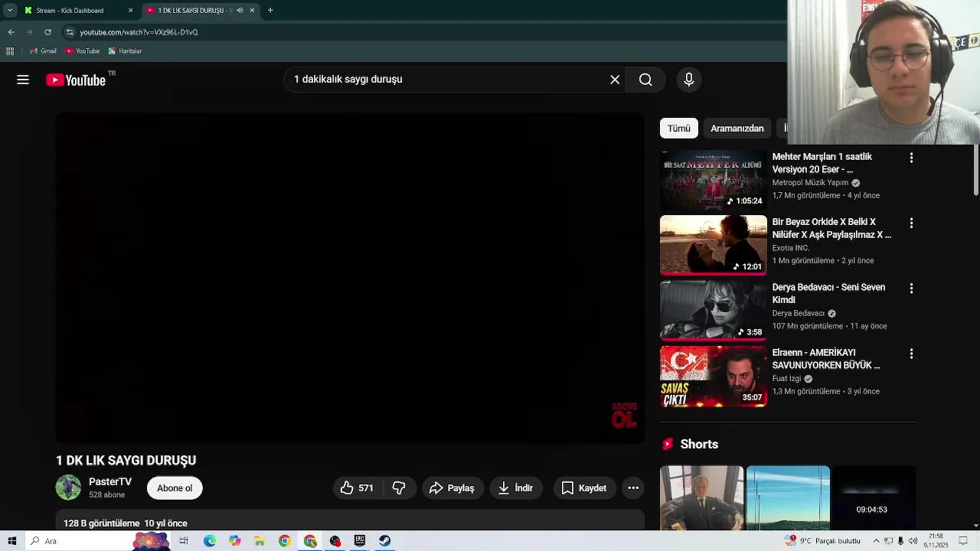Image resolution: width=980 pixels, height=551 pixels.
Task: Open Mehter Marşları 1 saatlik title
Action: pos(822,163)
